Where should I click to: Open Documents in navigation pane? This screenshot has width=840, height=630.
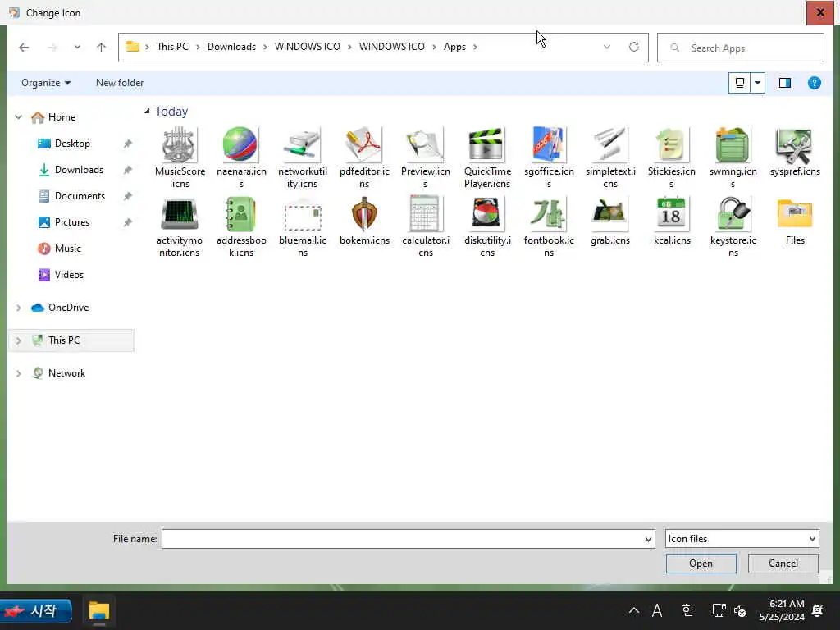click(x=80, y=196)
